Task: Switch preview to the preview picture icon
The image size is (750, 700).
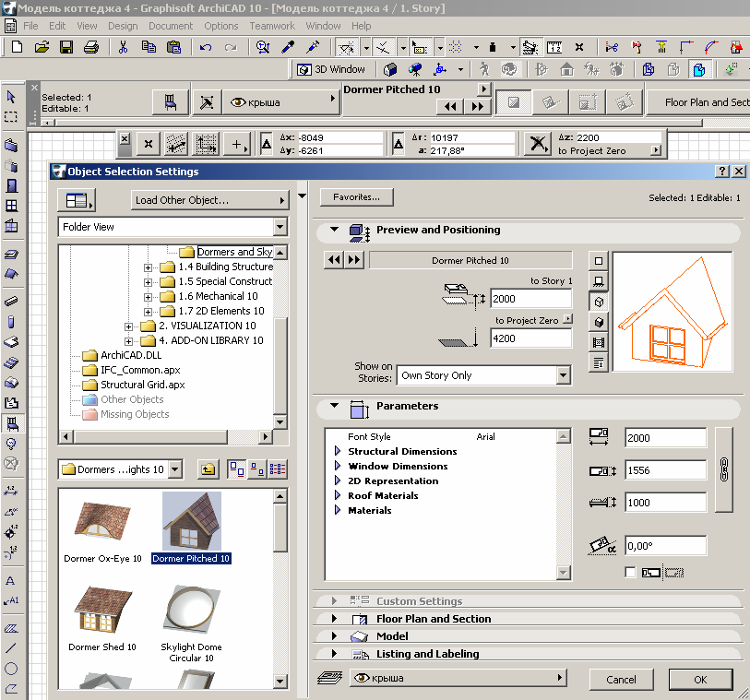Action: [x=599, y=343]
